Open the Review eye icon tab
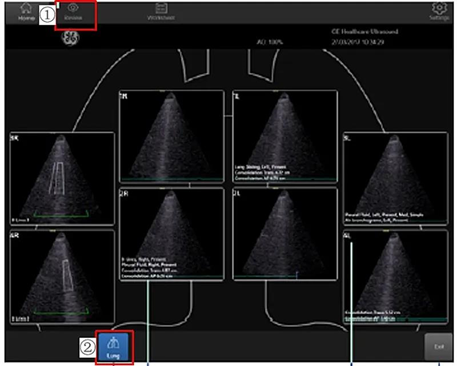The image size is (457, 366). pyautogui.click(x=73, y=12)
